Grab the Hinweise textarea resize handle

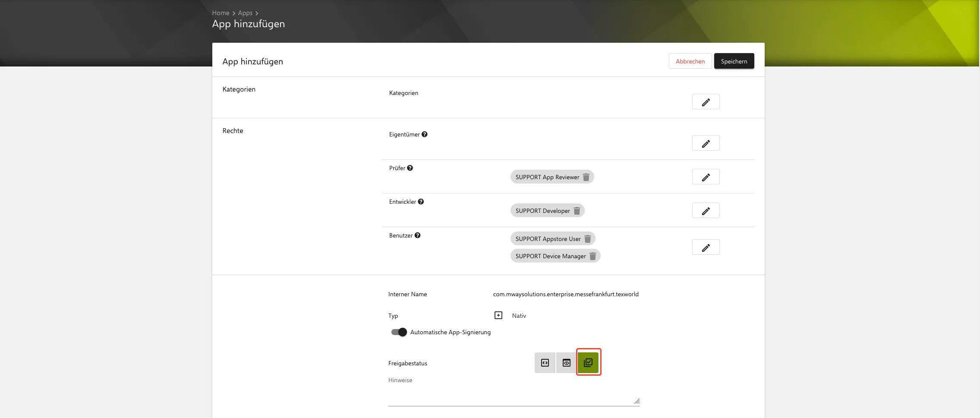click(637, 401)
